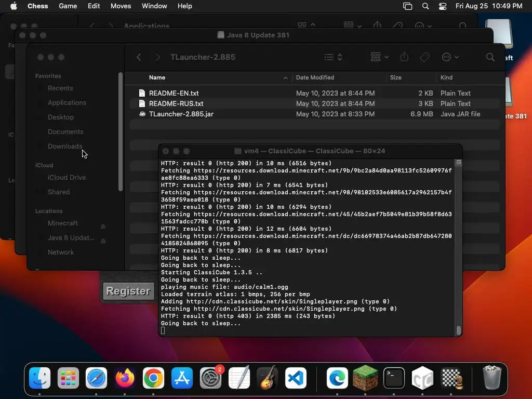Sort files by Kind column
This screenshot has height=399, width=532.
coord(470,78)
